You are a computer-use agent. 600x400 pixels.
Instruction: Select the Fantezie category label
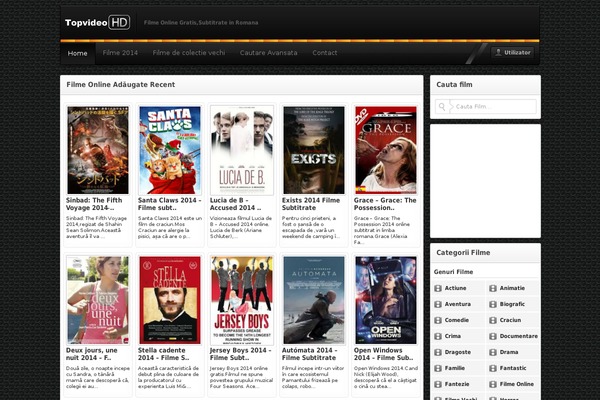pyautogui.click(x=457, y=384)
